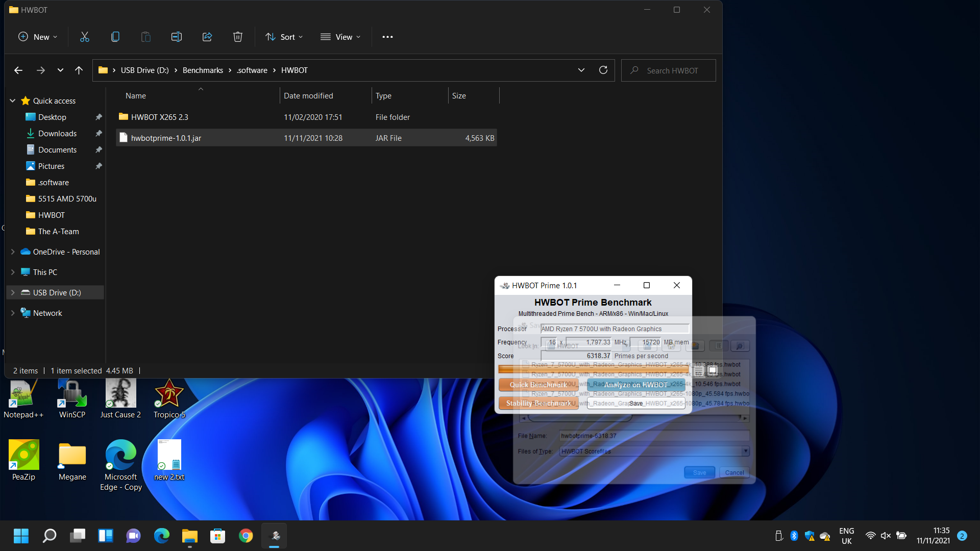Select the HWBOT X265 2.3 folder
This screenshot has height=551, width=980.
click(306, 117)
